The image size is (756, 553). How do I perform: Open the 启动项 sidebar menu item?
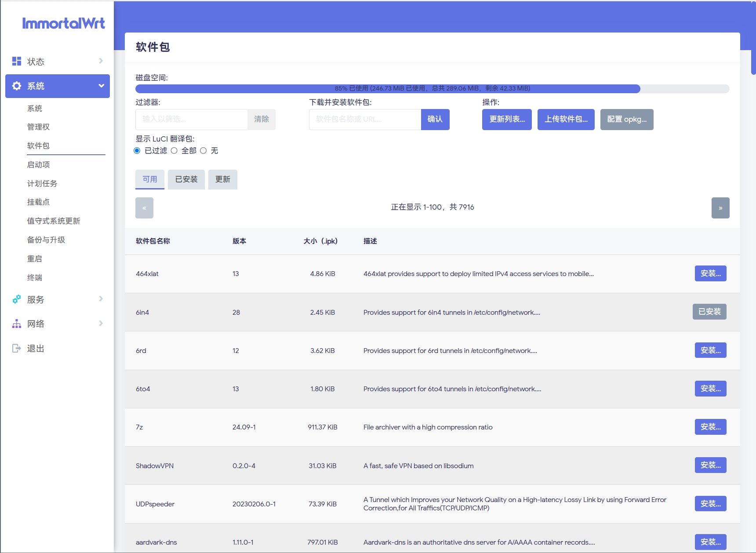(39, 165)
